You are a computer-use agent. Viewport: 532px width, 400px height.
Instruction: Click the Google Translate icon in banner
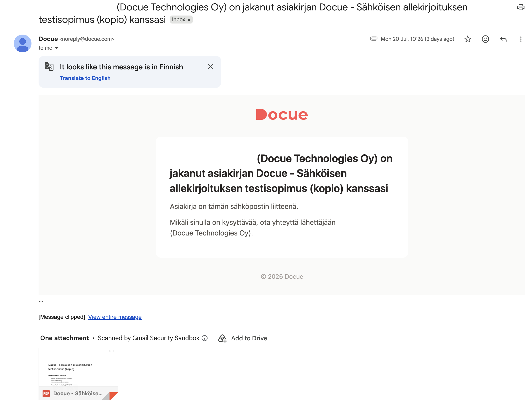(49, 67)
